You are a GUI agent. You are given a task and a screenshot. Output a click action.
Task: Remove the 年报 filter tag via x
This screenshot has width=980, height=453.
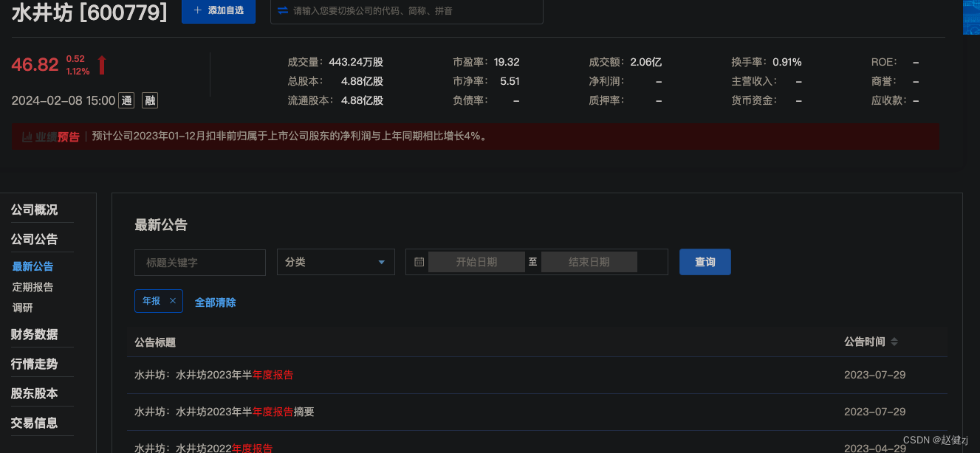tap(173, 301)
